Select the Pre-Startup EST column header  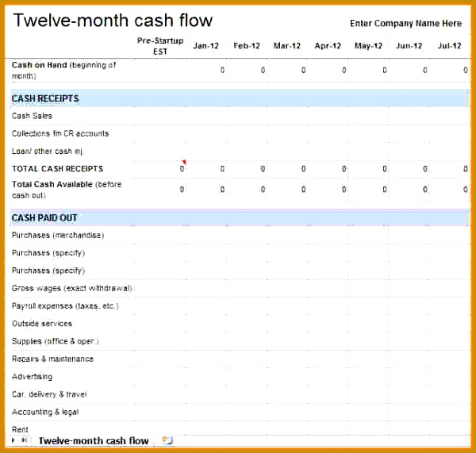coord(160,46)
